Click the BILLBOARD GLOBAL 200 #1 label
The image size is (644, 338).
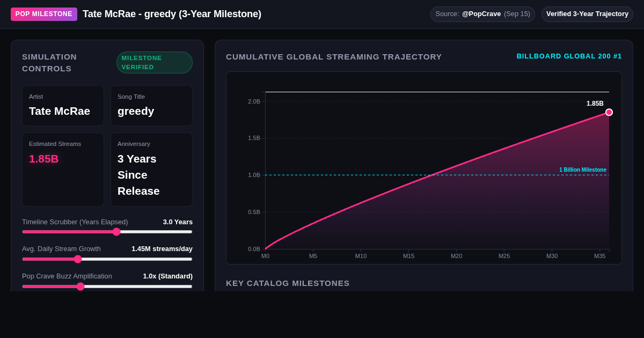coord(569,56)
